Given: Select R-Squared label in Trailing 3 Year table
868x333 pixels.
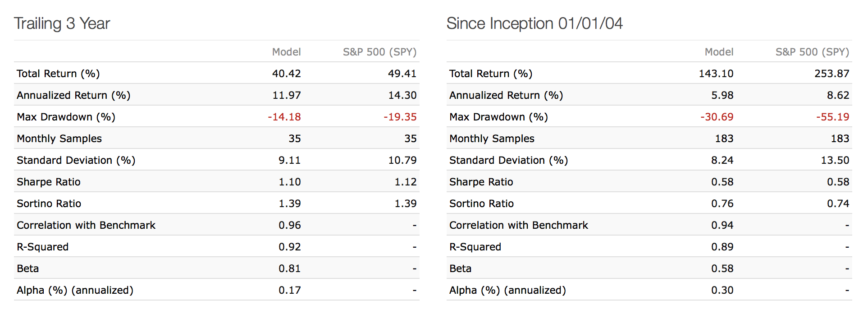Looking at the screenshot, I should 42,247.
